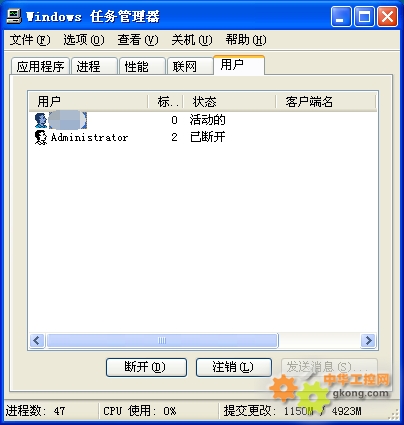The height and width of the screenshot is (425, 404).
Task: Minimize the Task Manager window
Action: tap(341, 17)
